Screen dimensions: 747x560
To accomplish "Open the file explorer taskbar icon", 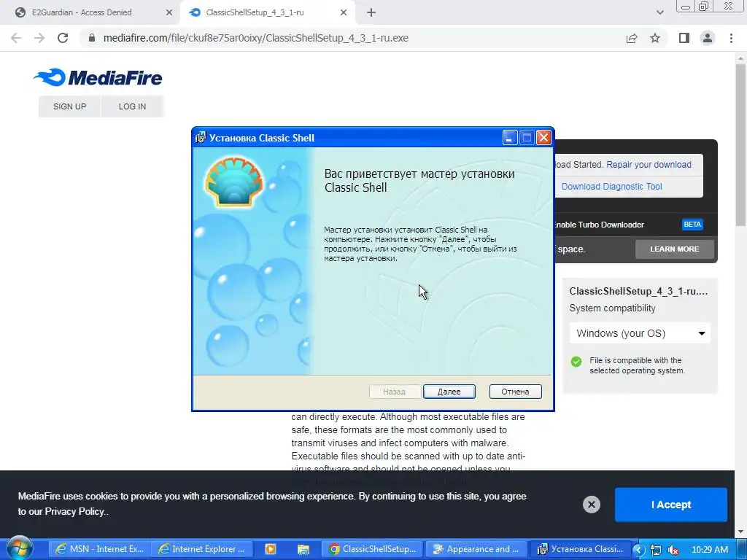I will (x=303, y=549).
